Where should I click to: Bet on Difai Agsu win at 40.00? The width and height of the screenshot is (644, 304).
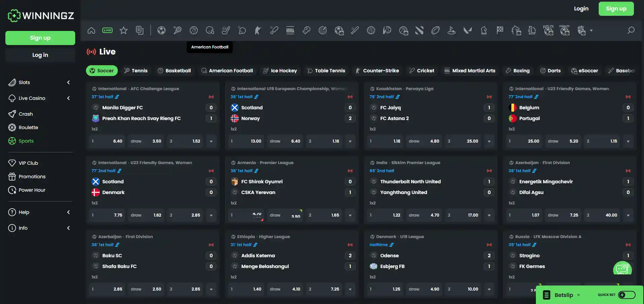pyautogui.click(x=602, y=215)
